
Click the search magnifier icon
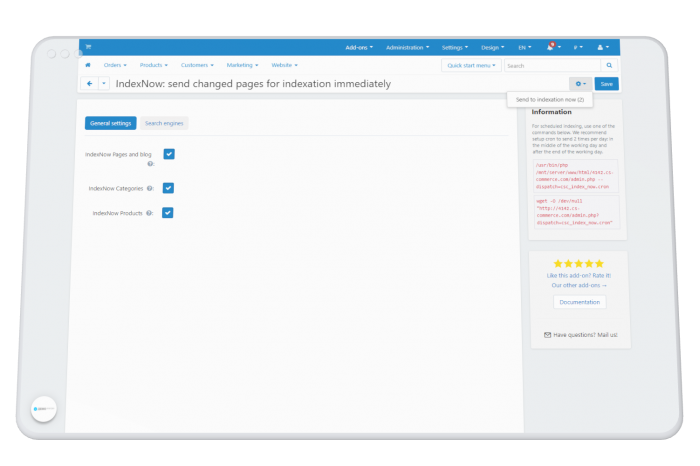pos(609,66)
